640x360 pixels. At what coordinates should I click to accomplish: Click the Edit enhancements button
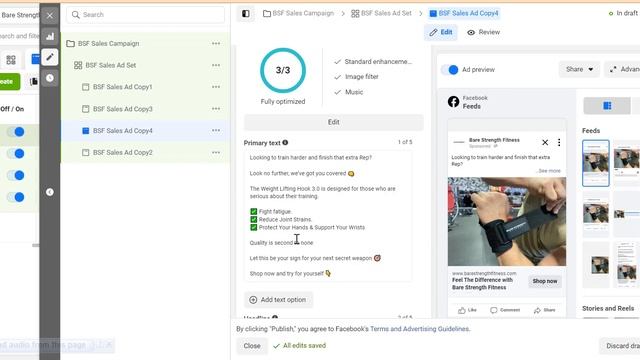pyautogui.click(x=333, y=122)
